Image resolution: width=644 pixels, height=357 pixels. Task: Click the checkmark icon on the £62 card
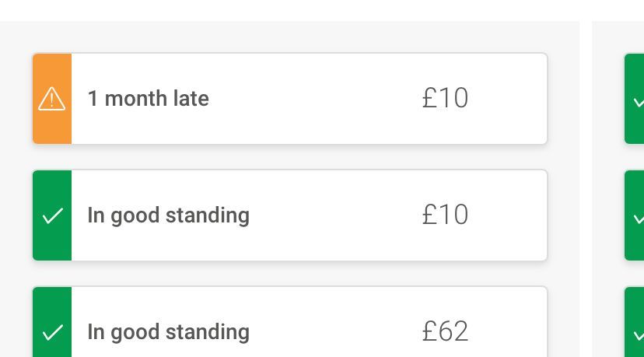coord(53,332)
